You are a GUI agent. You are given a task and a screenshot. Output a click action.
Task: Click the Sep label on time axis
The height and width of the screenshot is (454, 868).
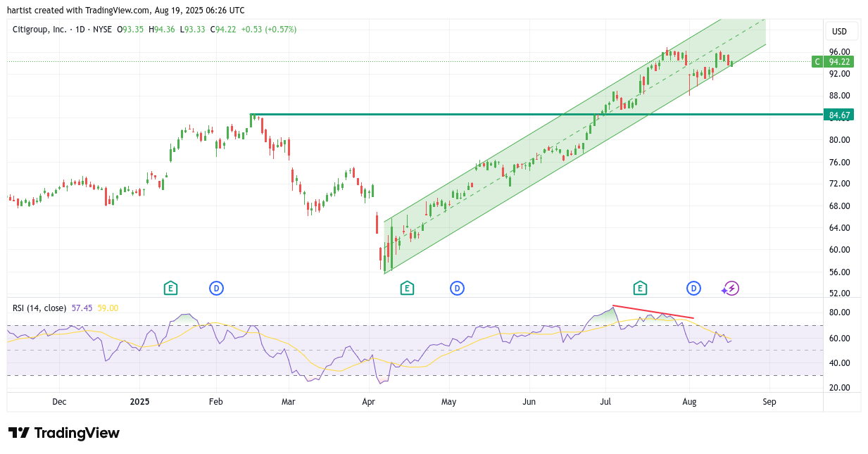click(769, 402)
